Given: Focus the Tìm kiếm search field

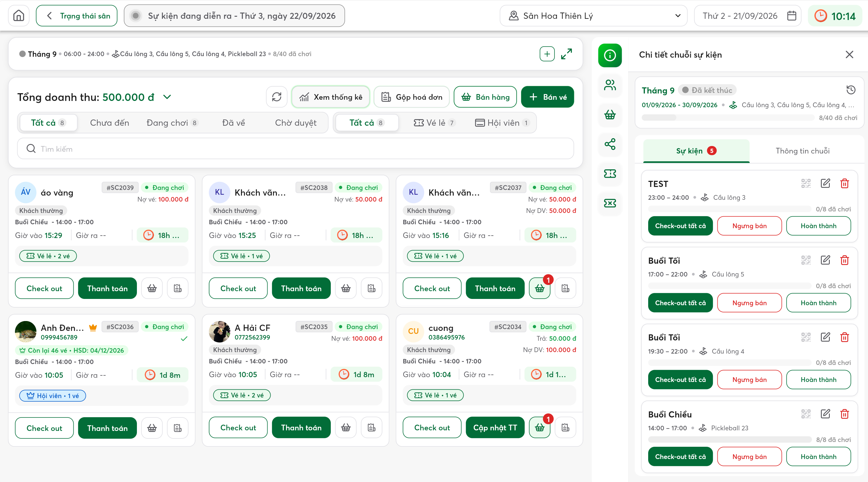Looking at the screenshot, I should 295,148.
